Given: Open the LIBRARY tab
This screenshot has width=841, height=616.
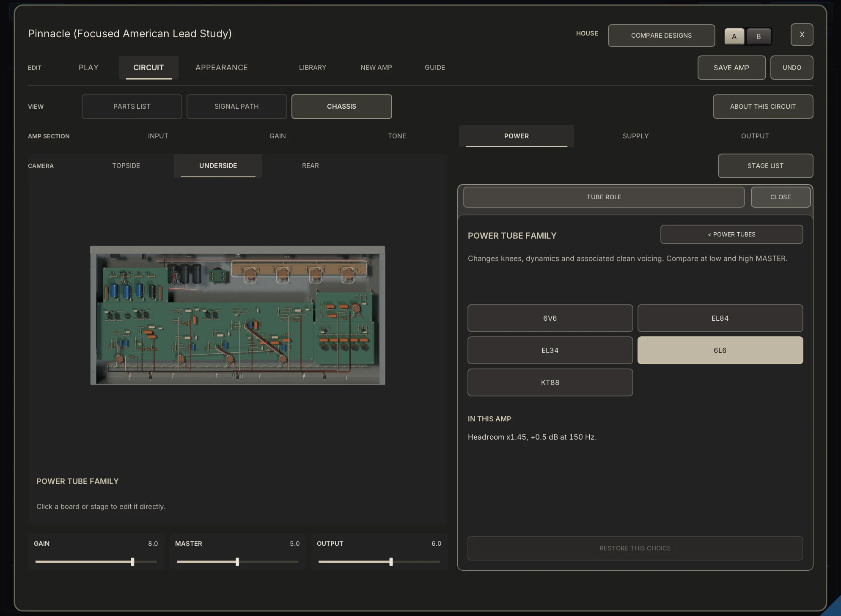Looking at the screenshot, I should (x=313, y=68).
